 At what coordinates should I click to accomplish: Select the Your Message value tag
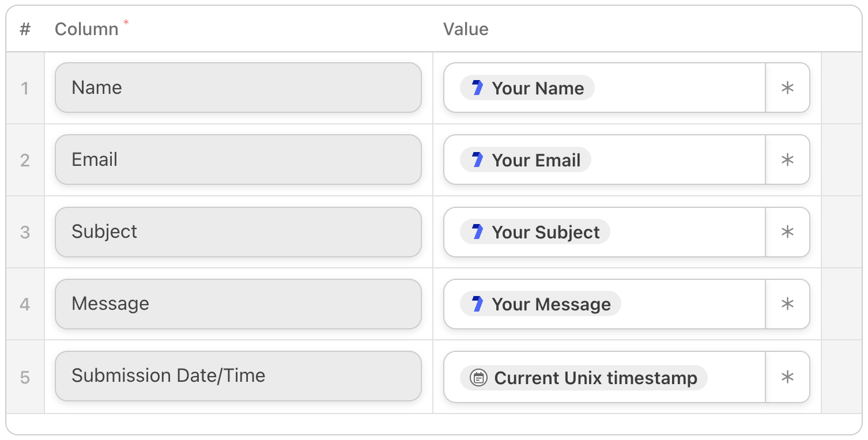541,304
